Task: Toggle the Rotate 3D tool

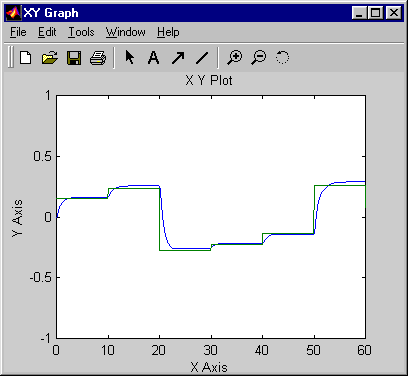Action: click(x=282, y=57)
